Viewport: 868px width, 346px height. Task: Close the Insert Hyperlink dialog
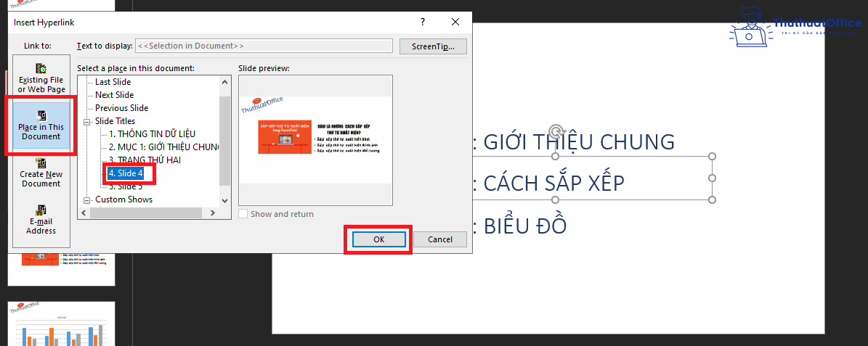(x=455, y=22)
